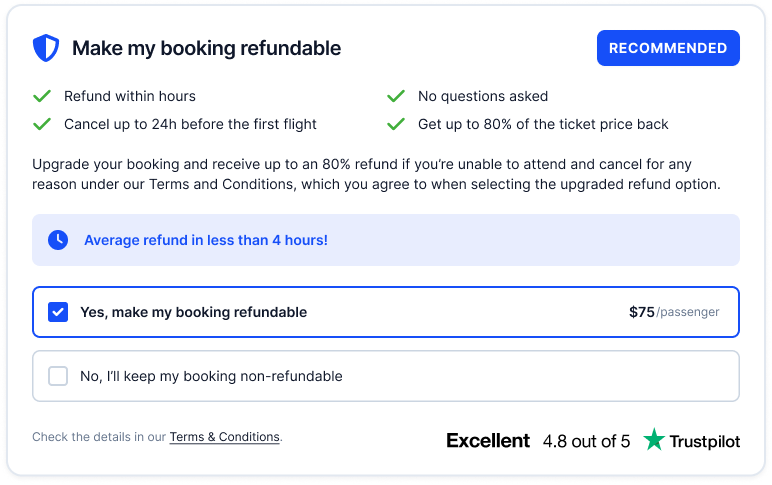
Task: Click the blue shield icon
Action: 46,48
